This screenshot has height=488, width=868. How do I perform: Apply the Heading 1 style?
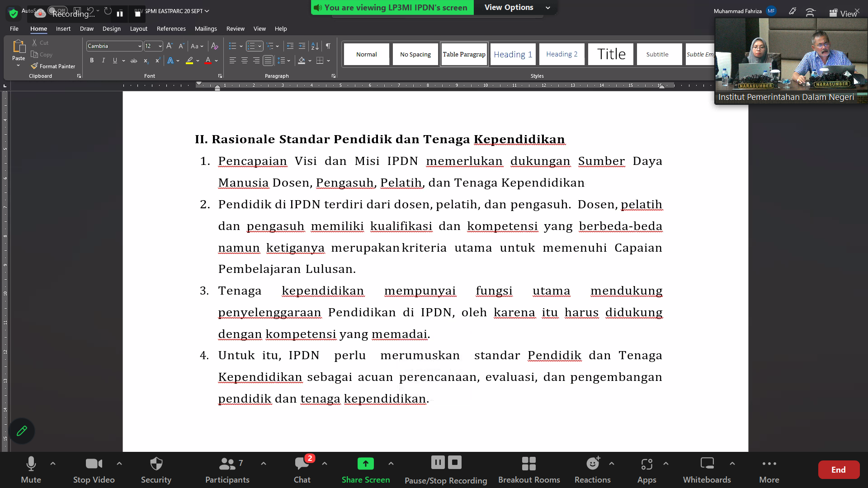[x=513, y=54]
